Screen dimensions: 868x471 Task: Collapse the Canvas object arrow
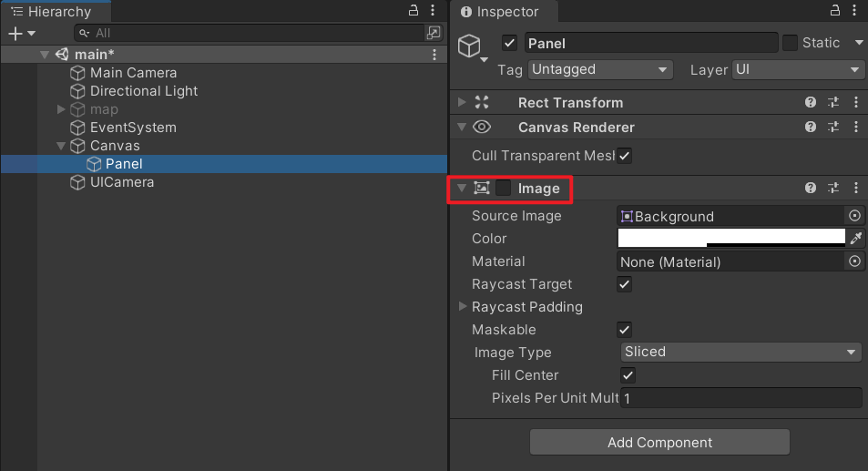[x=61, y=146]
